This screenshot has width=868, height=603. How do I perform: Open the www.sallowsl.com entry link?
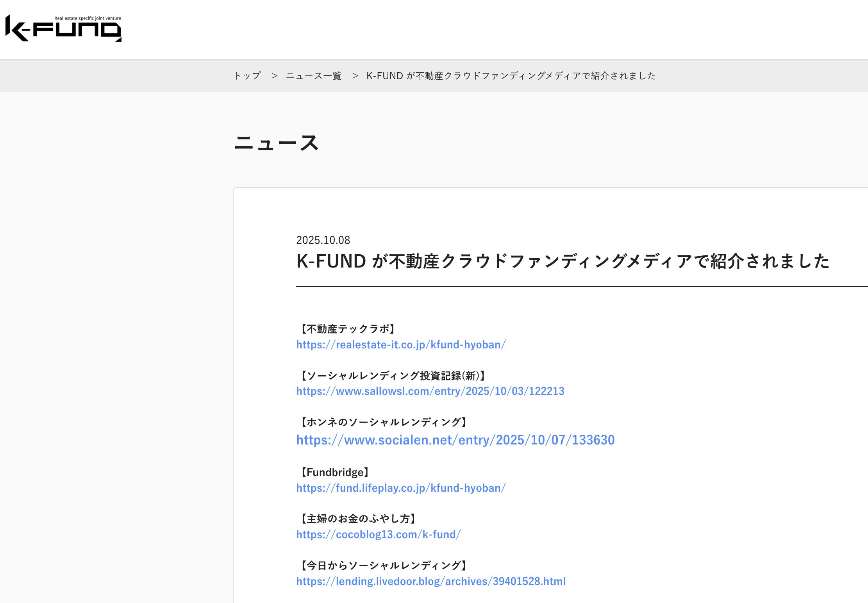[x=430, y=391]
